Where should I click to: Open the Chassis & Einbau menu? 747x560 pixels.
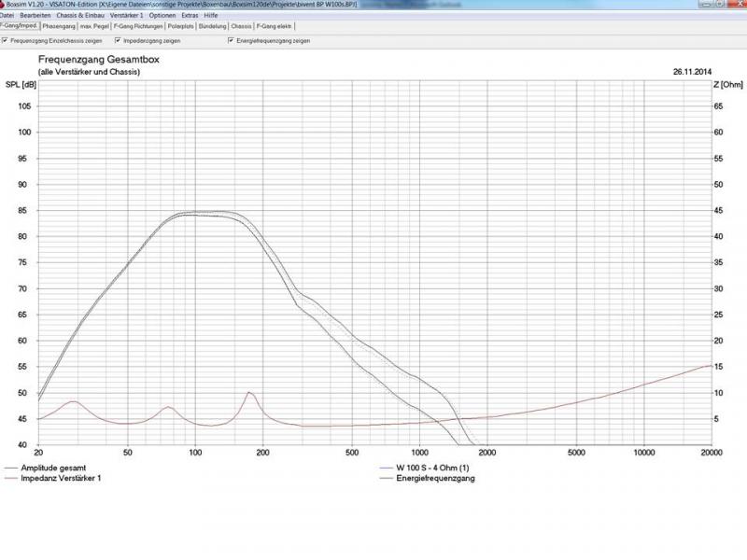coord(79,16)
